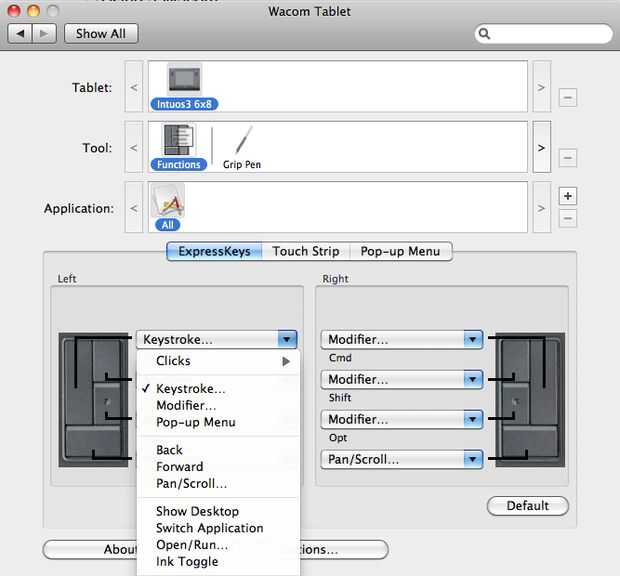Open the right Pan/Scroll dropdown
Viewport: 620px width, 576px height.
pos(402,459)
